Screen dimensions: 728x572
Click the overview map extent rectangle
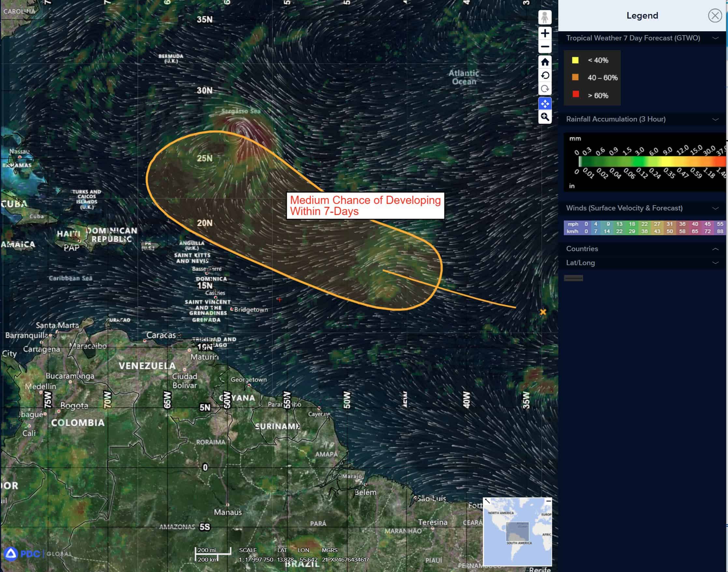[x=517, y=532]
